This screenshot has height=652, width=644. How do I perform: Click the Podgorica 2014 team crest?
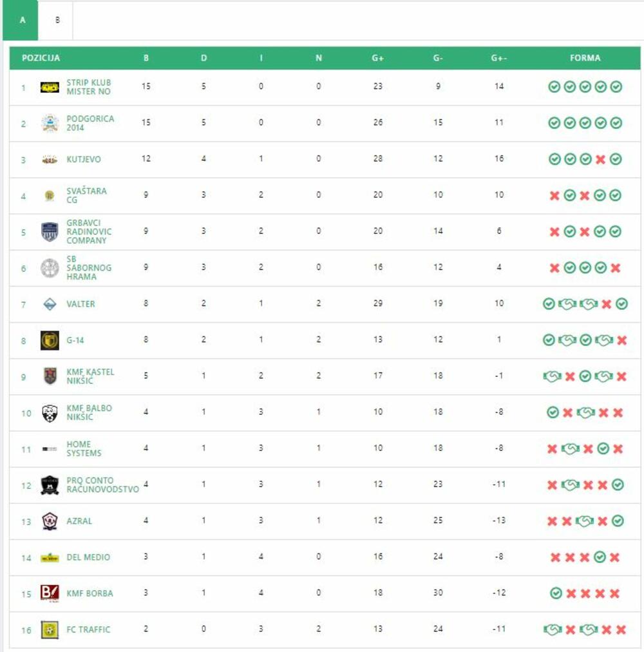pyautogui.click(x=50, y=123)
